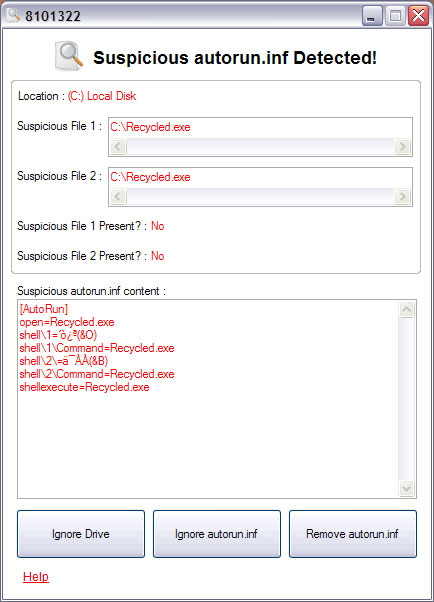Click right scroll arrow for Suspicious File 1
The height and width of the screenshot is (602, 434).
coord(402,146)
